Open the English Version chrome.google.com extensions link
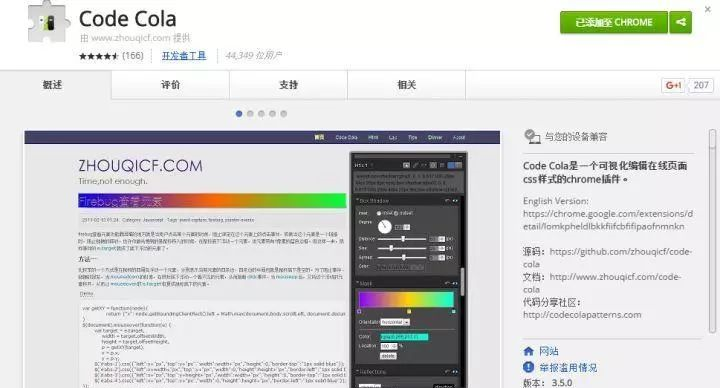The image size is (720, 388). [608, 220]
